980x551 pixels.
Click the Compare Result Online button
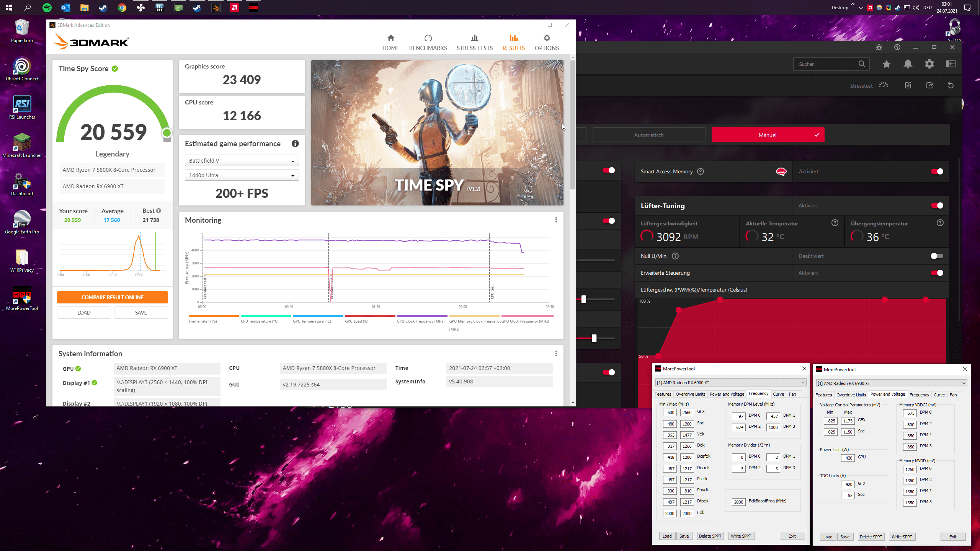[112, 297]
